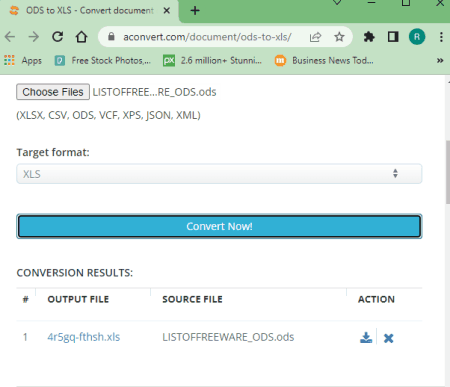View site security lock info
The width and height of the screenshot is (450, 387).
111,37
